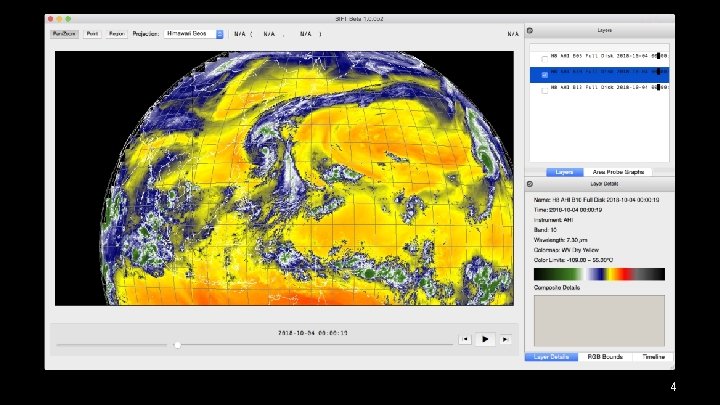Select the Pan/Zoom tool

(x=65, y=33)
